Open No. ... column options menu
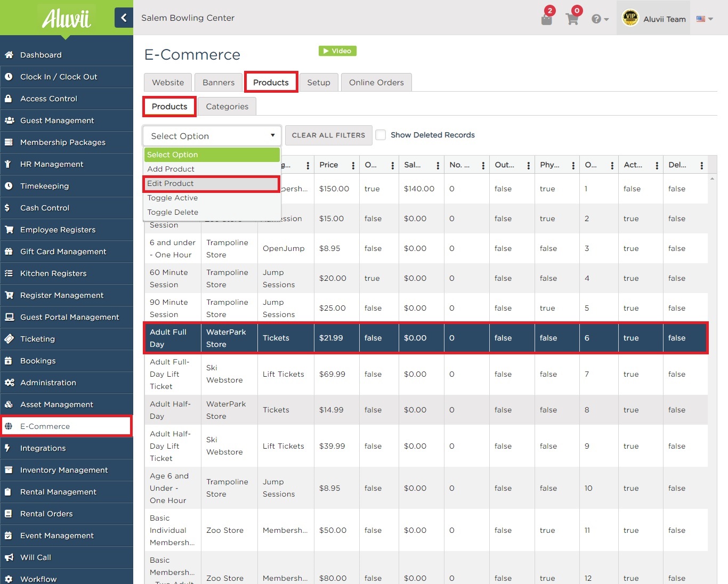This screenshot has height=584, width=728. pos(483,166)
